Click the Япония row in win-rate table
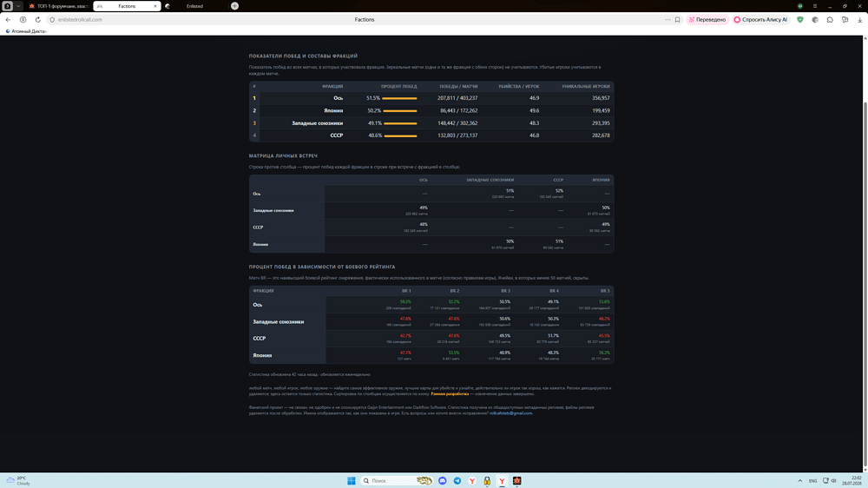Screen dimensions: 868x488 pyautogui.click(x=431, y=111)
